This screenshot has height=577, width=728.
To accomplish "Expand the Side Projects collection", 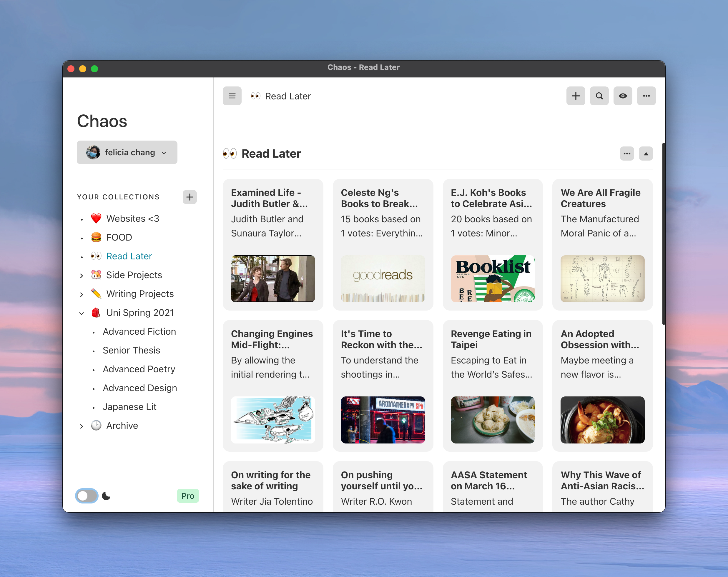I will click(82, 275).
